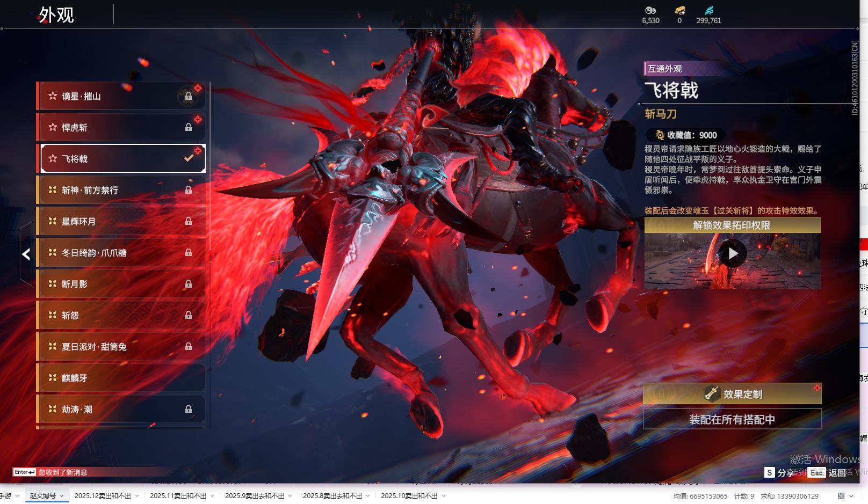Click the 装配在所有搭配中 button

tap(732, 419)
